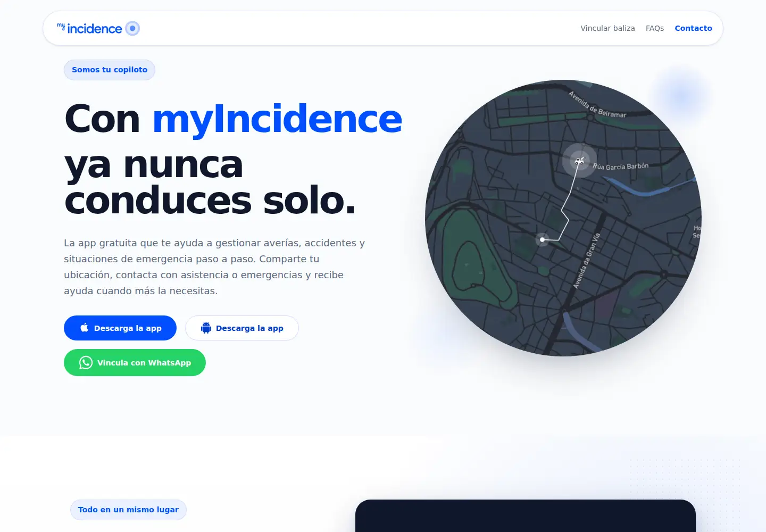Open the Contacto navigation link

point(693,28)
